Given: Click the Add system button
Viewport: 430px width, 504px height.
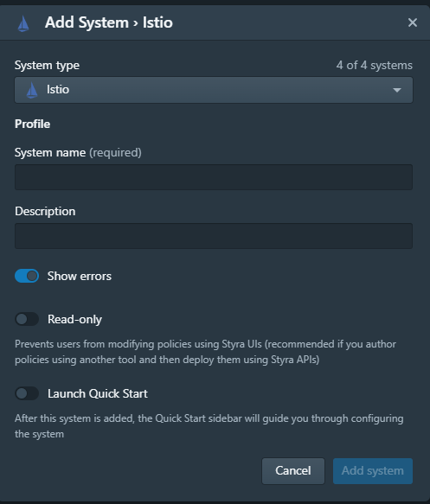Looking at the screenshot, I should click(373, 471).
